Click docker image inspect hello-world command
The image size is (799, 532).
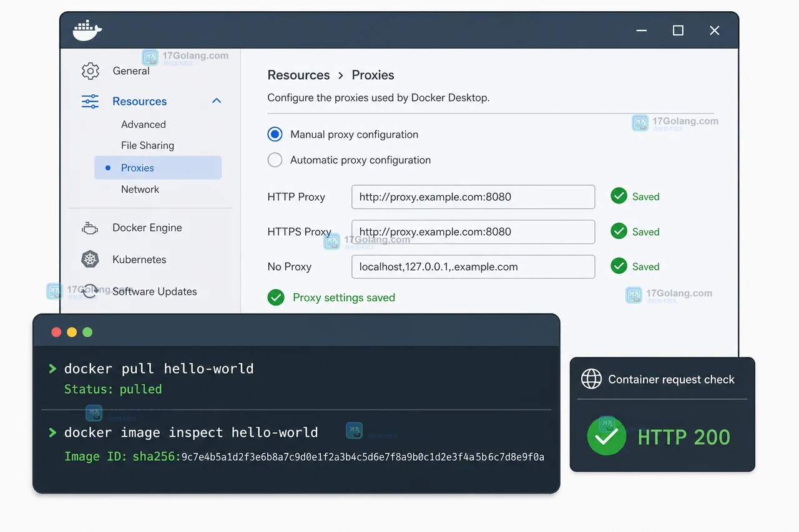191,432
